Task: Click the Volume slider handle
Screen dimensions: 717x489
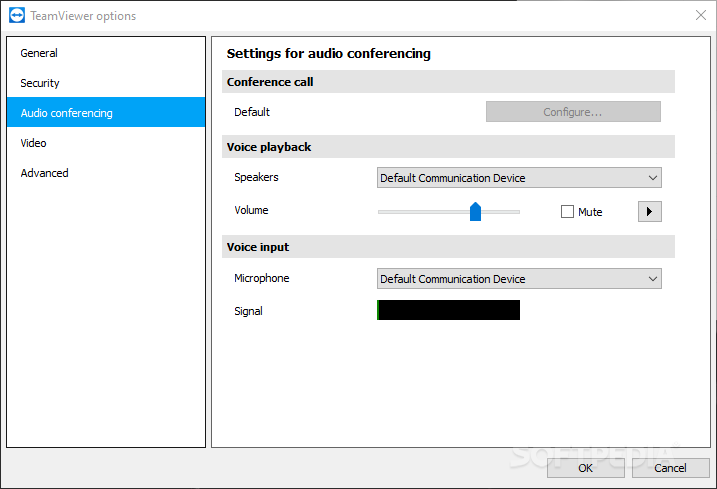Action: tap(476, 211)
